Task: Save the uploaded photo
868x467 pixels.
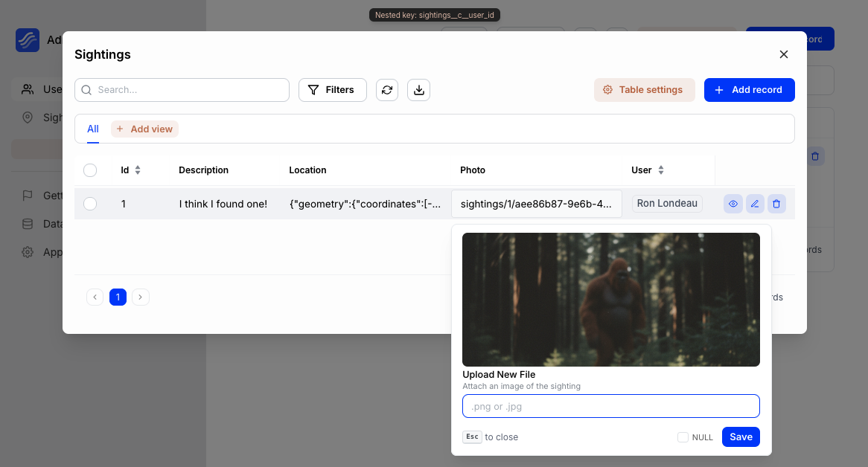Action: tap(740, 437)
